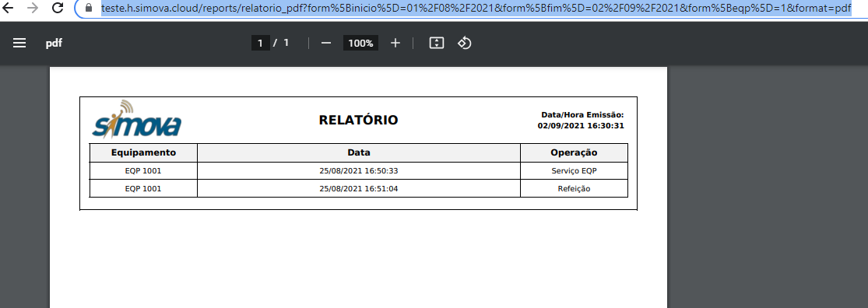Click the 100% zoom level field

(x=361, y=43)
